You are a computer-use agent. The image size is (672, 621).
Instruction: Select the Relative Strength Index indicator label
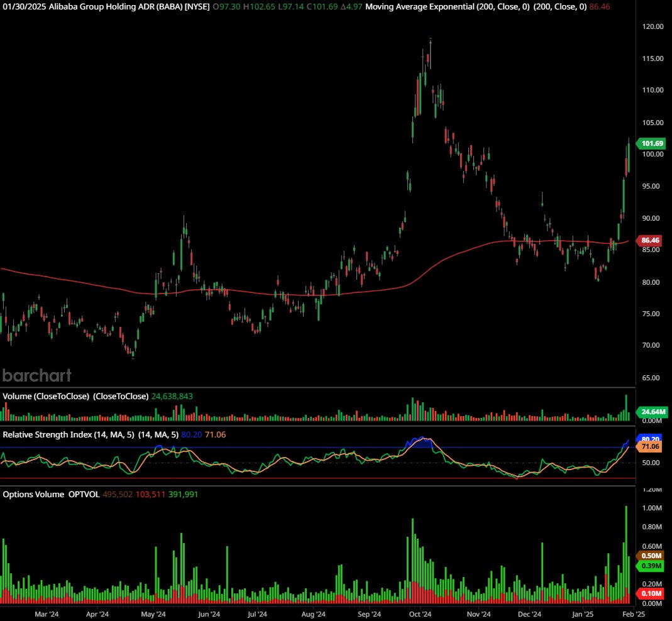[x=91, y=434]
